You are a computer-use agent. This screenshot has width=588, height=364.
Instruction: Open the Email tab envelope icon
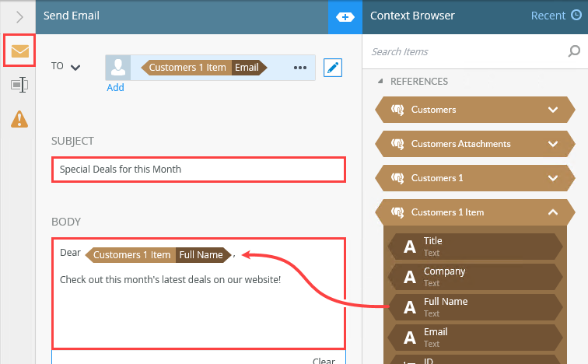point(20,51)
